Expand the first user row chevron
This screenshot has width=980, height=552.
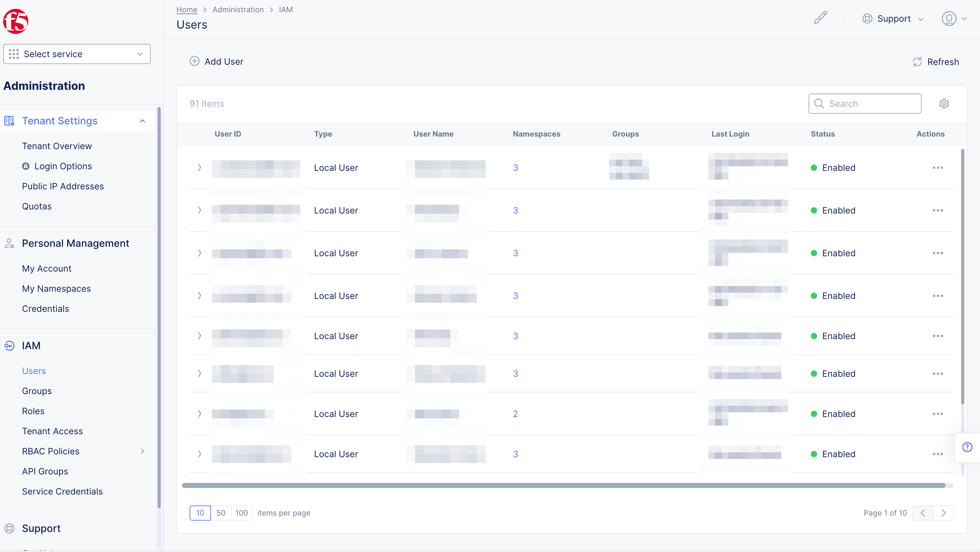(199, 168)
